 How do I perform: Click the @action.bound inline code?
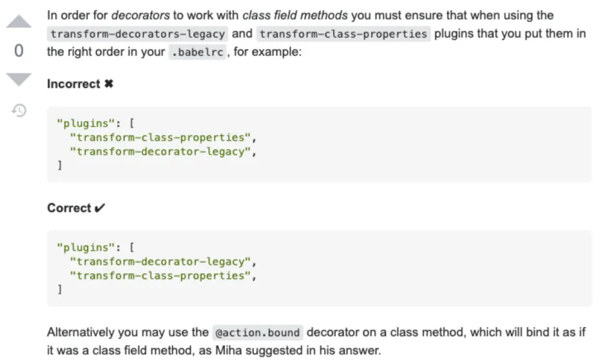[x=257, y=333]
